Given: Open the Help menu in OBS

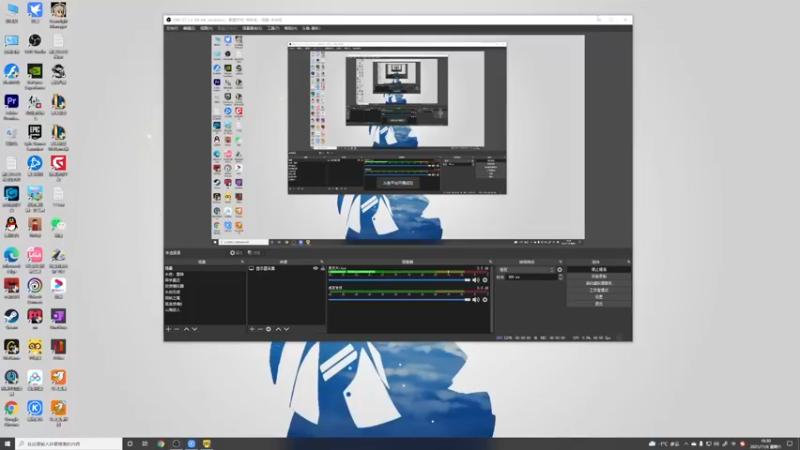Looking at the screenshot, I should click(x=290, y=29).
